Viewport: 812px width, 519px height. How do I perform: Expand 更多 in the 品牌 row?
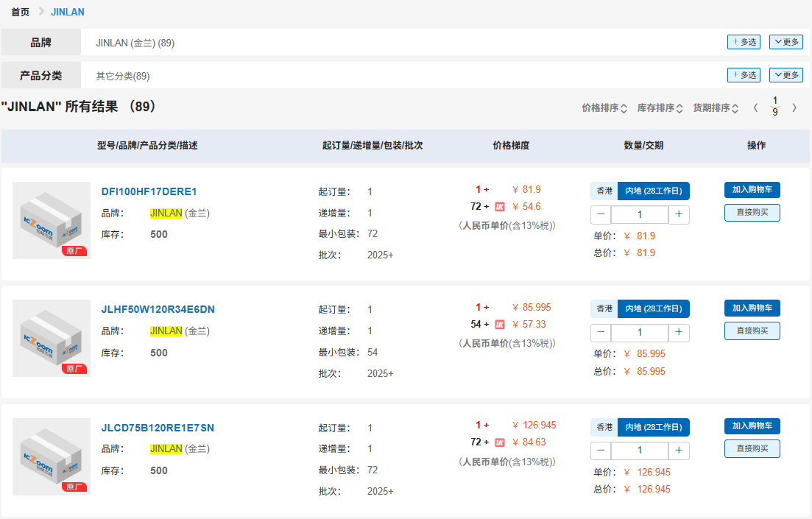coord(786,42)
